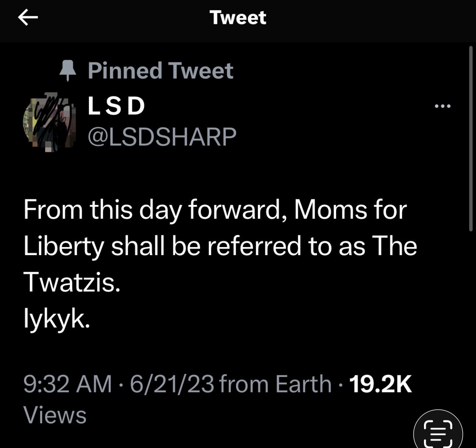Tap the 'Moms for' text in tweet
The height and width of the screenshot is (448, 476).
(350, 210)
